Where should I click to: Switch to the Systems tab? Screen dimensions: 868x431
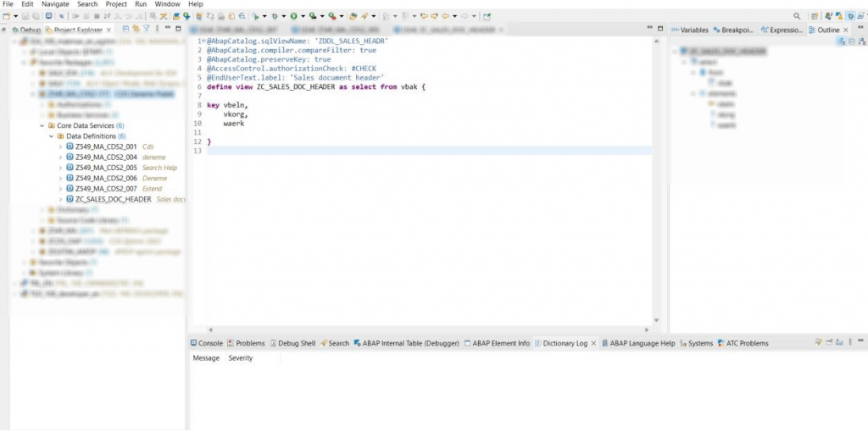click(697, 343)
